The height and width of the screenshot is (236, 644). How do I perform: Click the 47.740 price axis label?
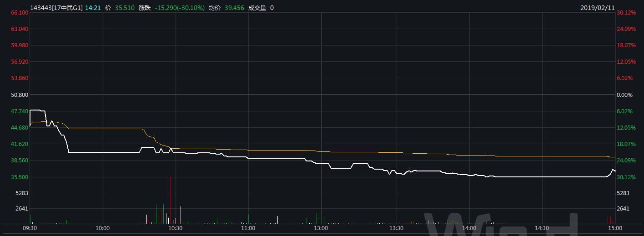click(20, 111)
